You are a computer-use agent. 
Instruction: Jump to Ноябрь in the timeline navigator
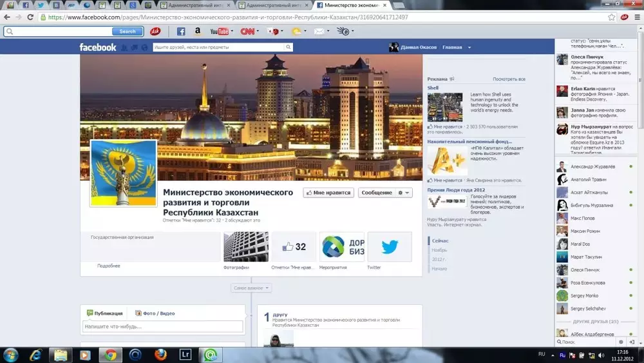[x=439, y=250]
